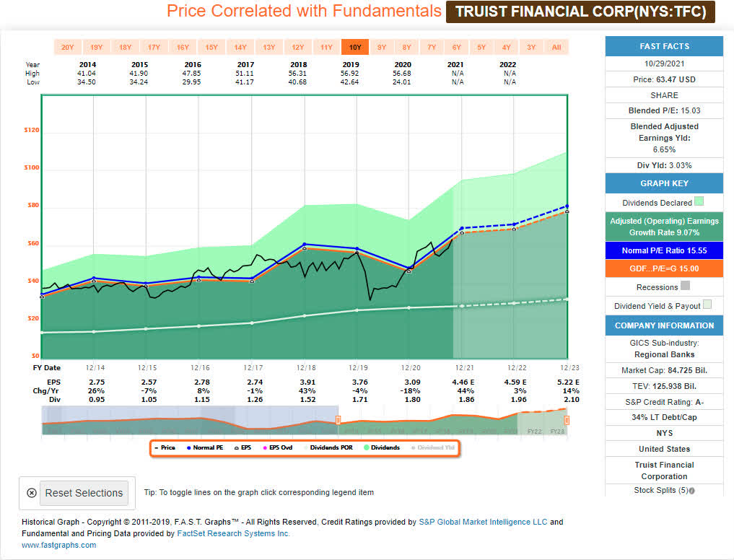
Task: Click the Stock Splits info icon
Action: [692, 491]
